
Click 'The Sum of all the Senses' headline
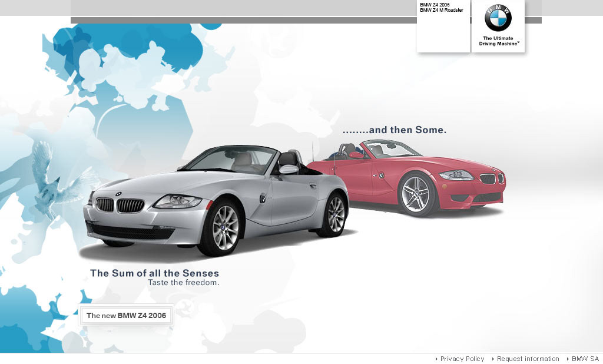(x=155, y=273)
